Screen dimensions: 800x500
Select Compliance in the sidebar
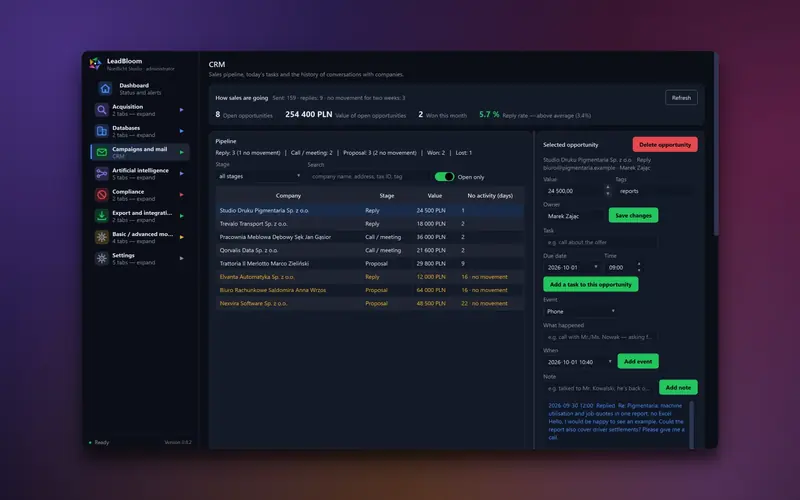click(x=140, y=195)
